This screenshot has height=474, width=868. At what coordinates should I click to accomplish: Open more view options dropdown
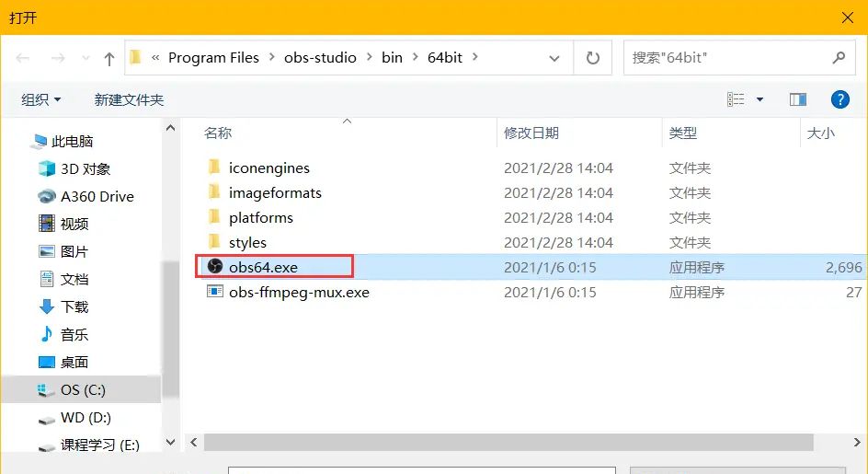pyautogui.click(x=760, y=99)
